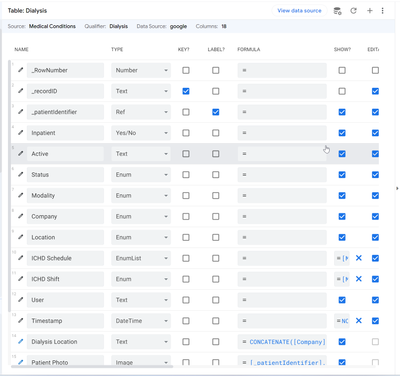This screenshot has width=400, height=376.
Task: Click the 'Medical Conditions' source text
Action: (x=52, y=26)
